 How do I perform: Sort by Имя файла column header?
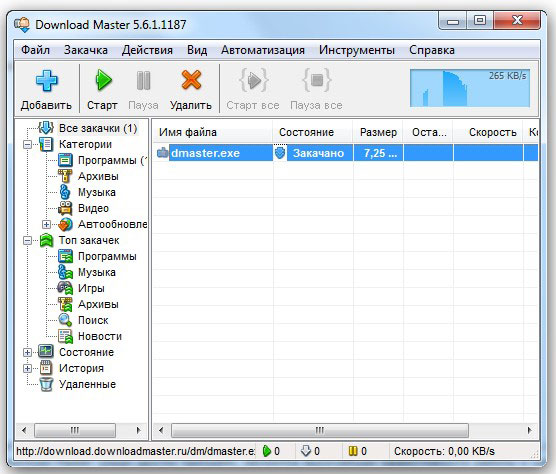tap(213, 132)
